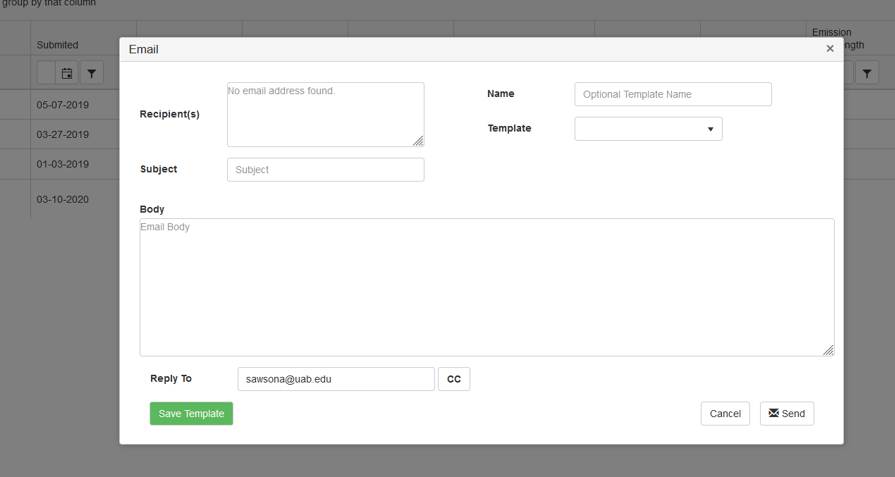
Task: Grab the Recipient(s) box resize handle
Action: (x=418, y=141)
